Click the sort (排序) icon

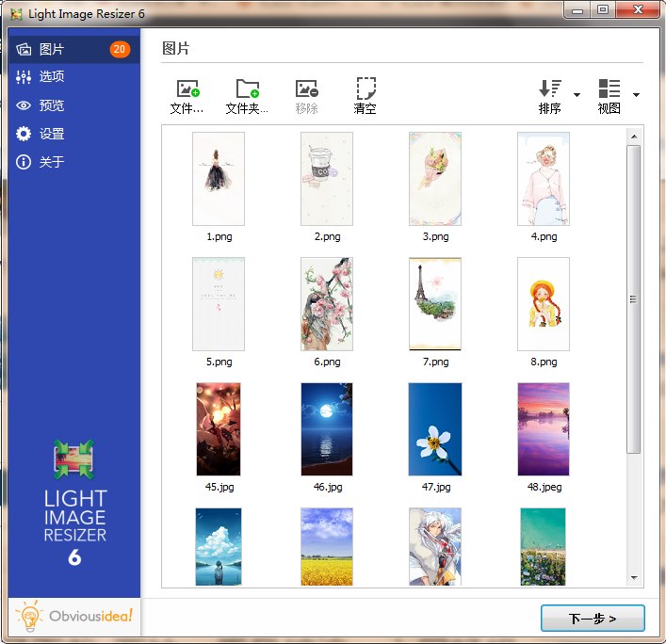(550, 89)
